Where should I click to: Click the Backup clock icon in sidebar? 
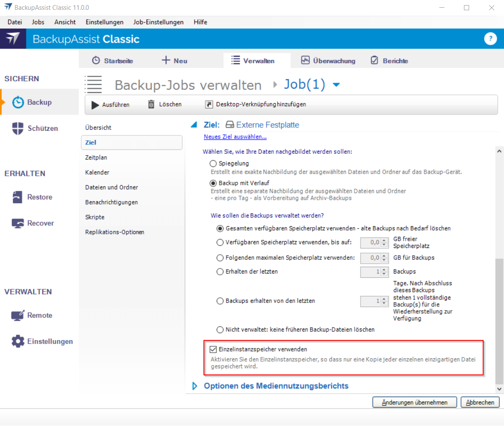(18, 102)
